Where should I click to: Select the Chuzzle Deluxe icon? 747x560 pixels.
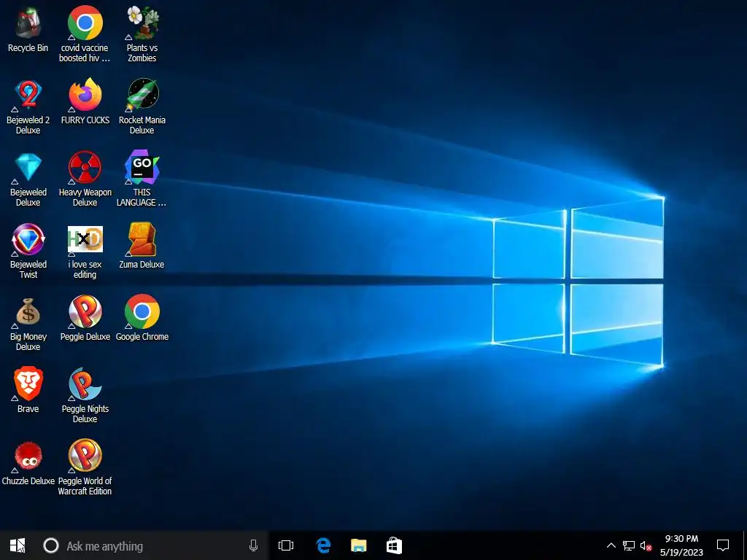[x=28, y=456]
